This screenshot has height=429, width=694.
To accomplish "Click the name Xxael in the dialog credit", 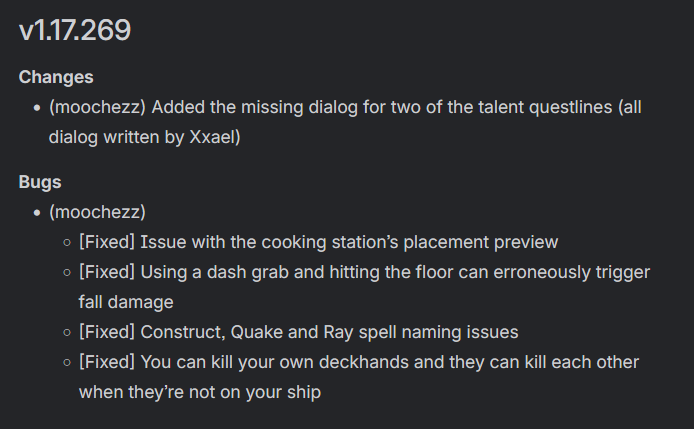I will 212,137.
